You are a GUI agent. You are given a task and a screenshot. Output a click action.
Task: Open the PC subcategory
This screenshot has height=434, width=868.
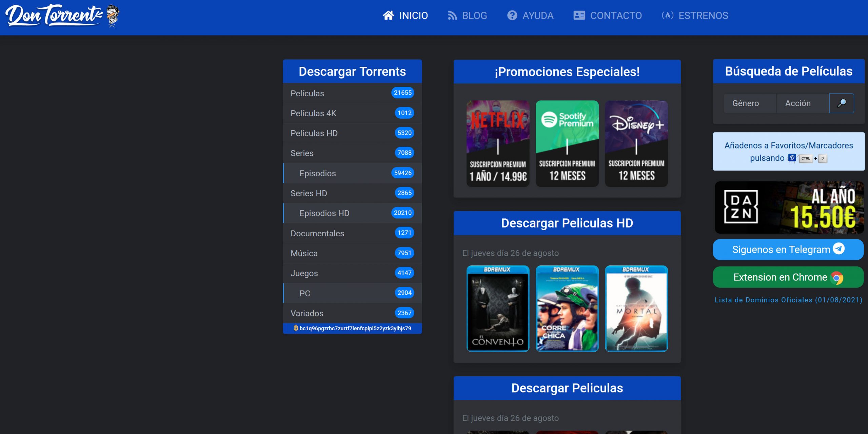click(352, 293)
